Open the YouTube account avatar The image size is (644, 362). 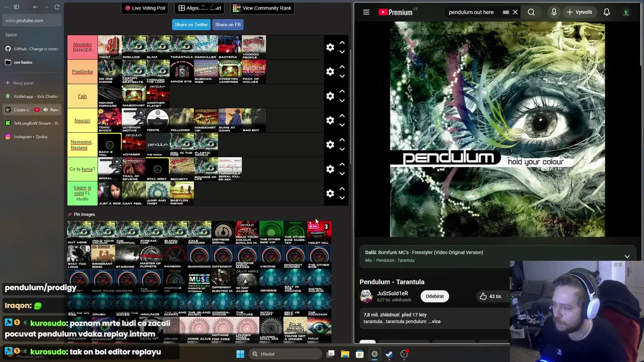coord(626,12)
